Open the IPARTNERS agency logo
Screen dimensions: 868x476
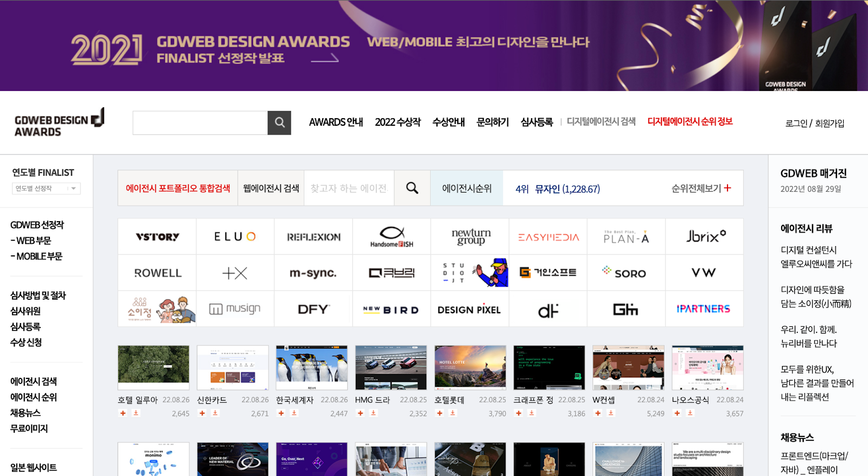pos(705,309)
